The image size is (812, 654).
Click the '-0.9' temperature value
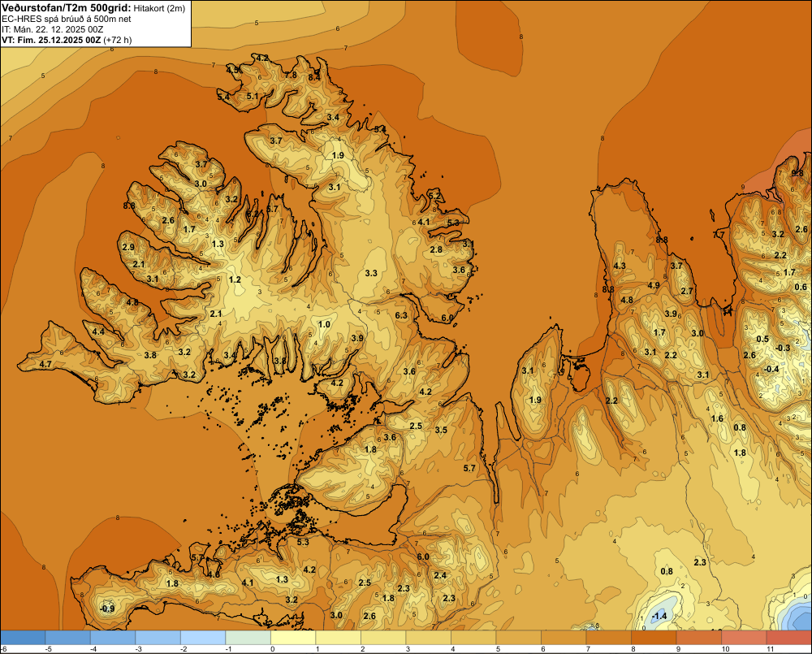[106, 609]
